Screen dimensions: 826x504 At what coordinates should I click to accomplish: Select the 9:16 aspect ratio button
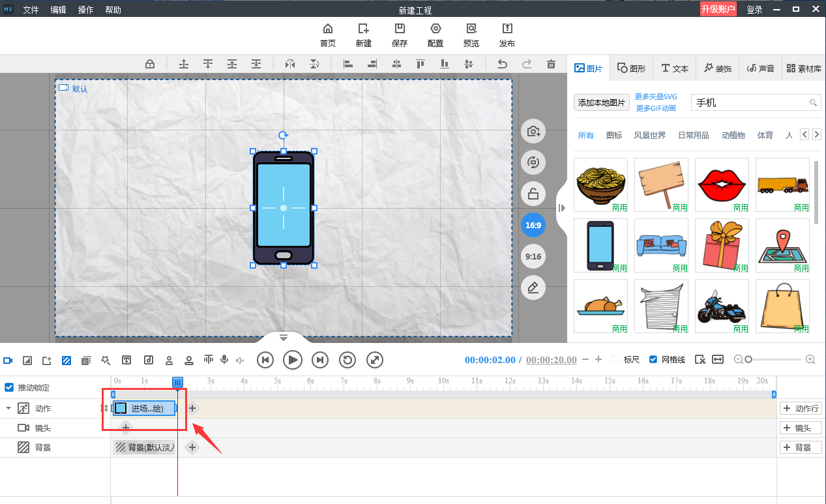(x=533, y=257)
